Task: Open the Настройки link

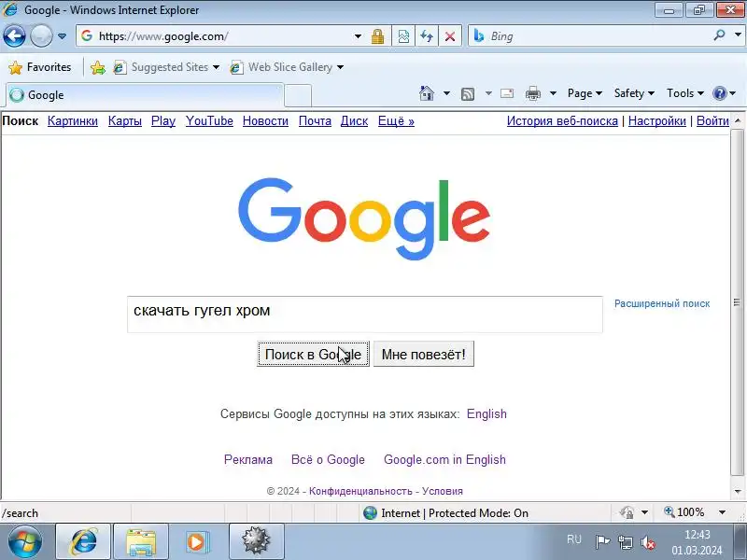Action: [657, 121]
